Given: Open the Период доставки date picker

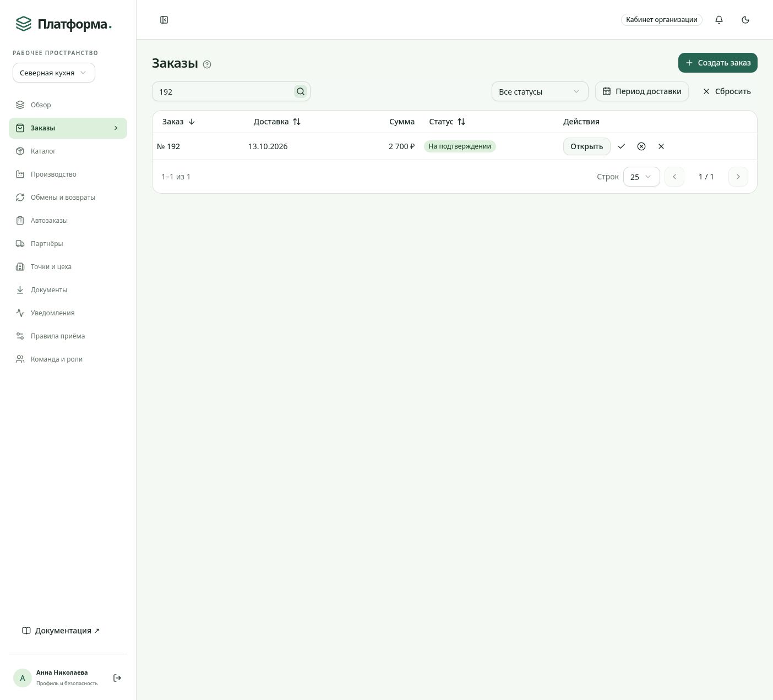Looking at the screenshot, I should pos(642,91).
